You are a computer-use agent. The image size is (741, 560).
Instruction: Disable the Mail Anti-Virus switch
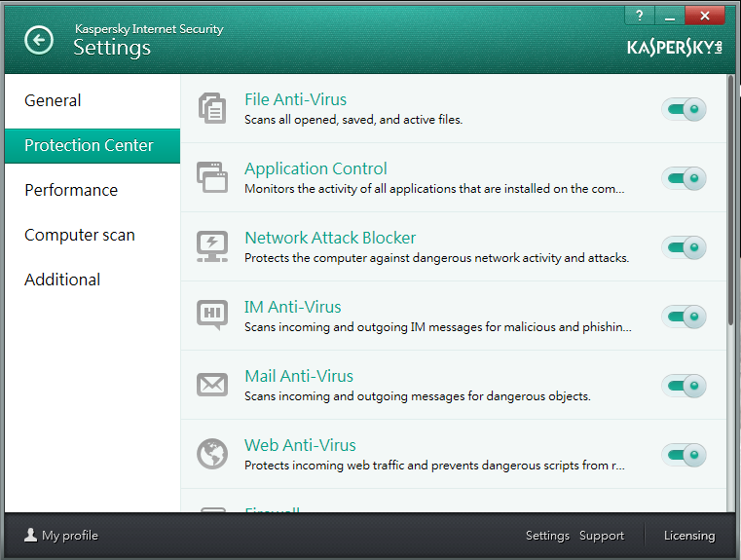tap(684, 386)
